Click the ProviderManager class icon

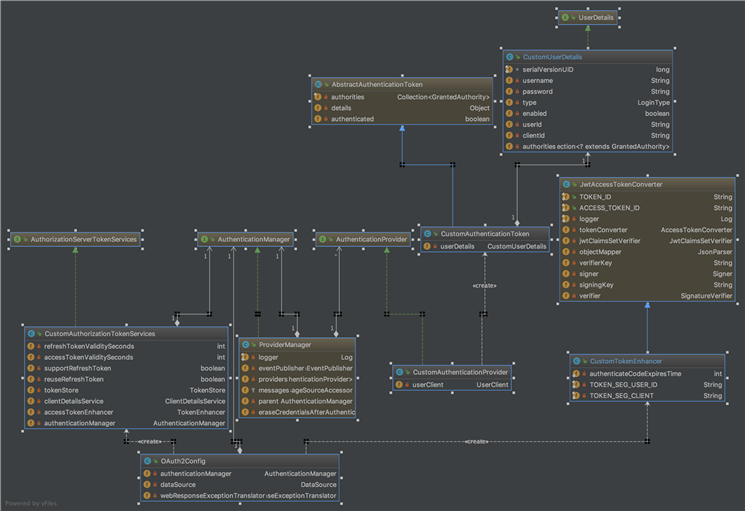(x=246, y=345)
